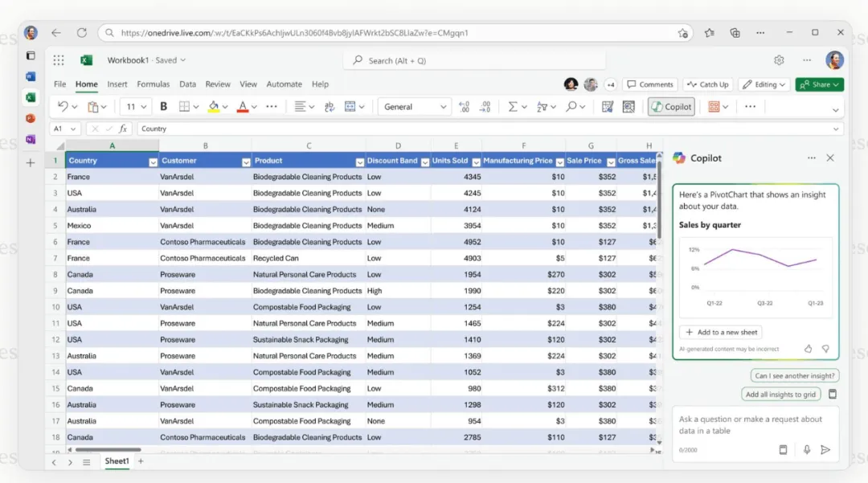Image resolution: width=868 pixels, height=483 pixels.
Task: Expand the Editing mode dropdown
Action: (764, 84)
